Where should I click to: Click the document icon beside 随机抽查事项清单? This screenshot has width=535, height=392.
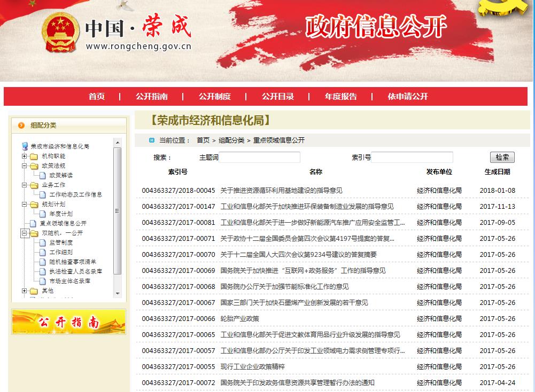[x=42, y=262]
